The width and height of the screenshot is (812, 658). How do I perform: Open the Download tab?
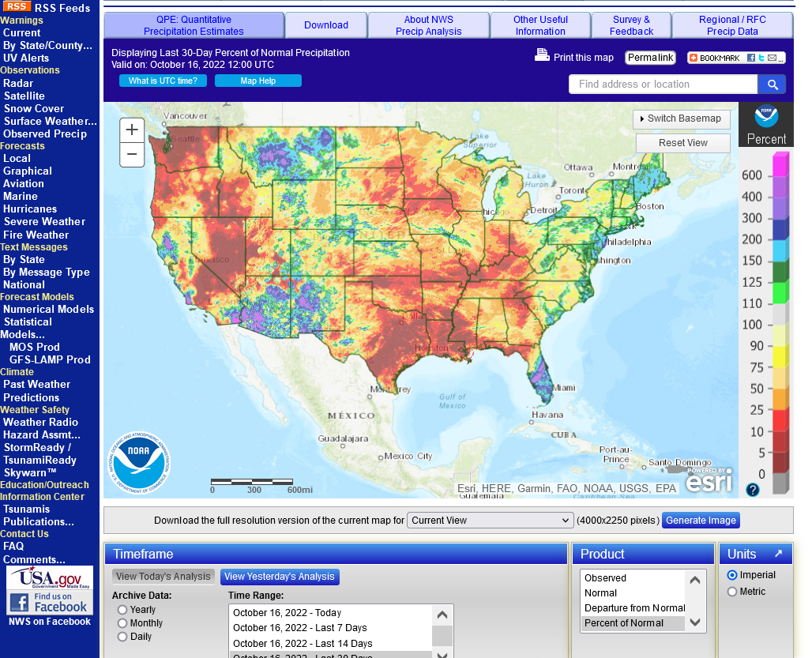(x=326, y=25)
